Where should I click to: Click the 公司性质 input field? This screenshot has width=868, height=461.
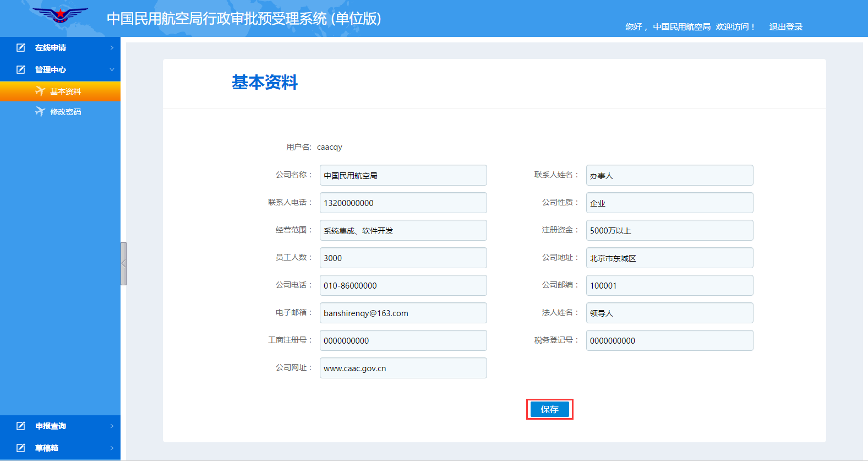pos(670,203)
